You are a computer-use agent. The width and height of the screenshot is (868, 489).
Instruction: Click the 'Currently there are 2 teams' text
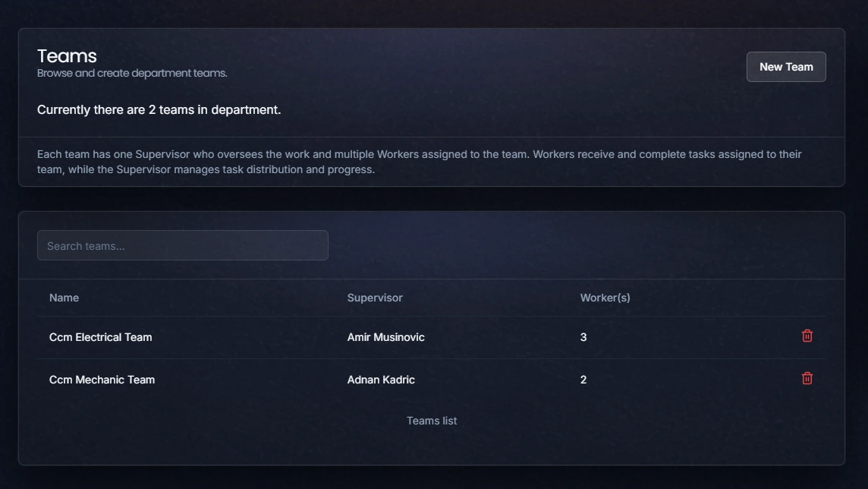[159, 109]
